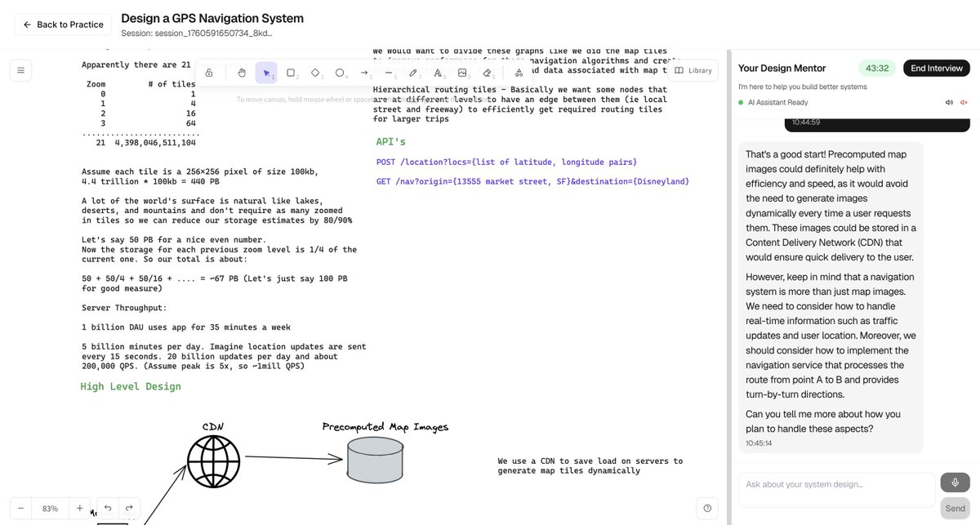Screen dimensions: 980x525
Task: Click the 'Hierarchical routing tiles' paragraph
Action: click(519, 105)
